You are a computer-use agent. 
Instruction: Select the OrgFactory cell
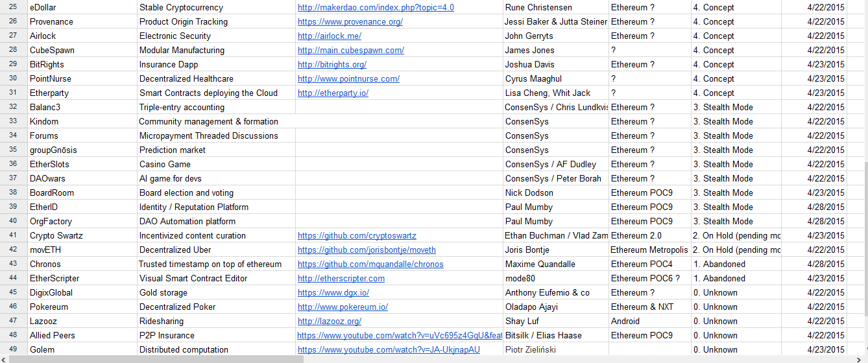point(82,222)
